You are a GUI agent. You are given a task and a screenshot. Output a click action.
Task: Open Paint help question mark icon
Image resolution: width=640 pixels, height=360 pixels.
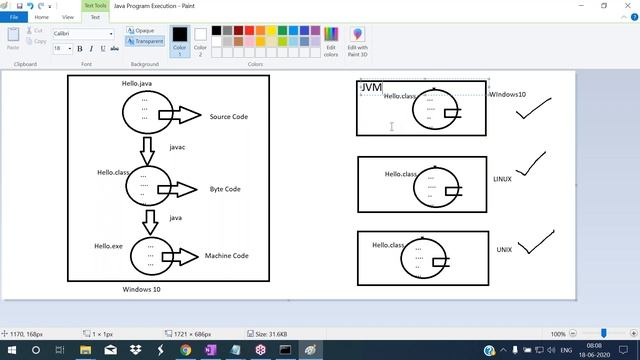(634, 17)
